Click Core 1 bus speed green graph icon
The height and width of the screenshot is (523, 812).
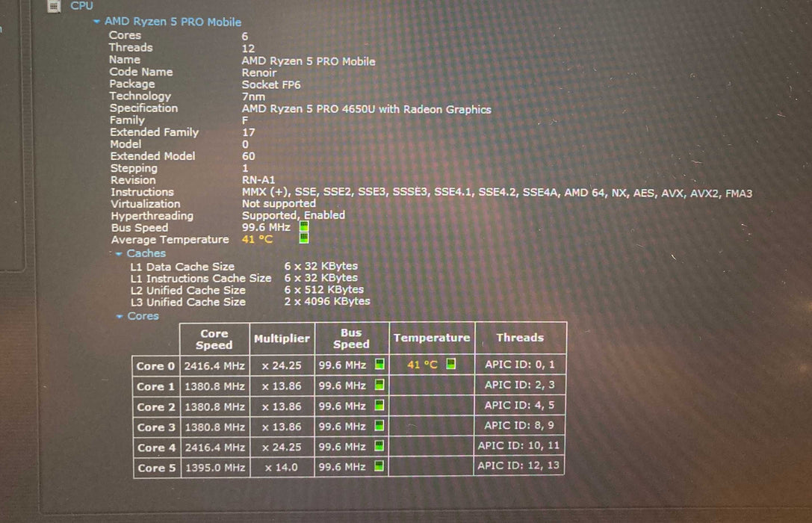pyautogui.click(x=379, y=385)
